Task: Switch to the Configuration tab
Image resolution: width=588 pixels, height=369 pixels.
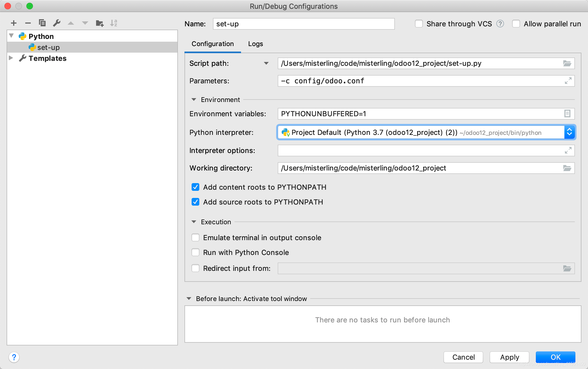Action: [x=213, y=44]
